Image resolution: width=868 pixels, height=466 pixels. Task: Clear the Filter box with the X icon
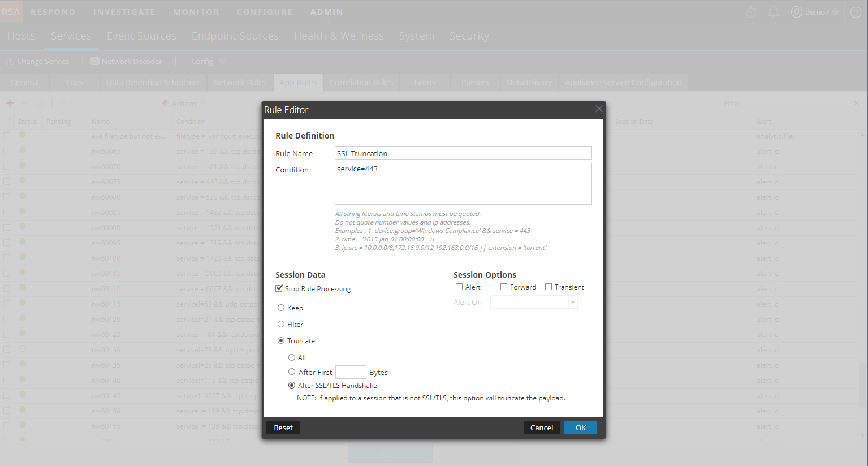tap(856, 103)
